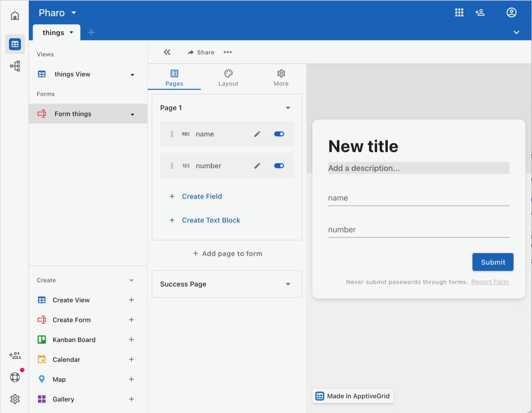This screenshot has width=532, height=413.
Task: Switch to the More tab
Action: point(281,78)
